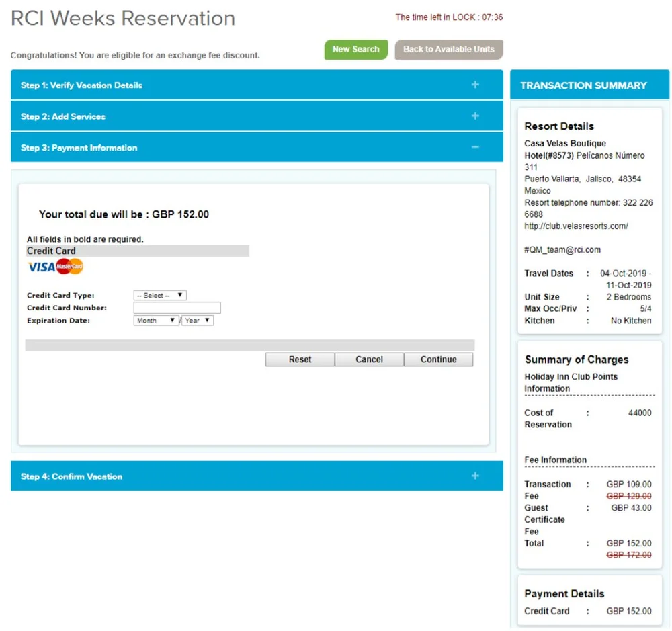Click the MasterCard logo
The image size is (672, 631).
(69, 267)
